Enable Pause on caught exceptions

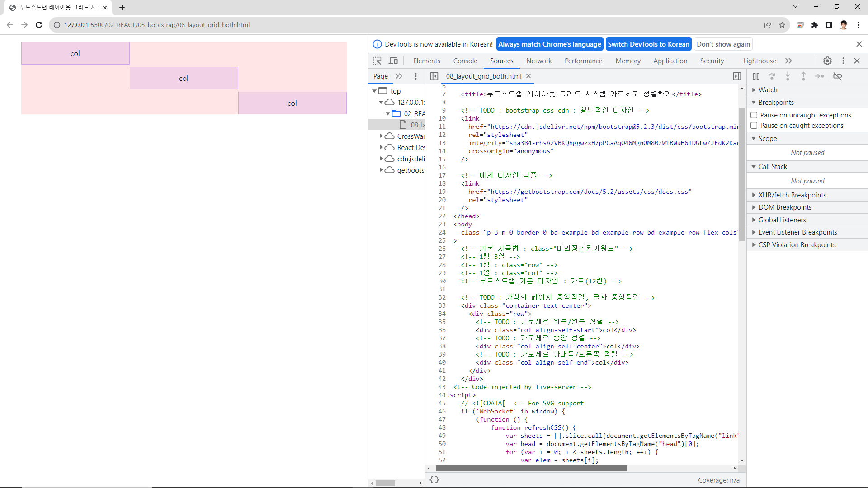[754, 126]
